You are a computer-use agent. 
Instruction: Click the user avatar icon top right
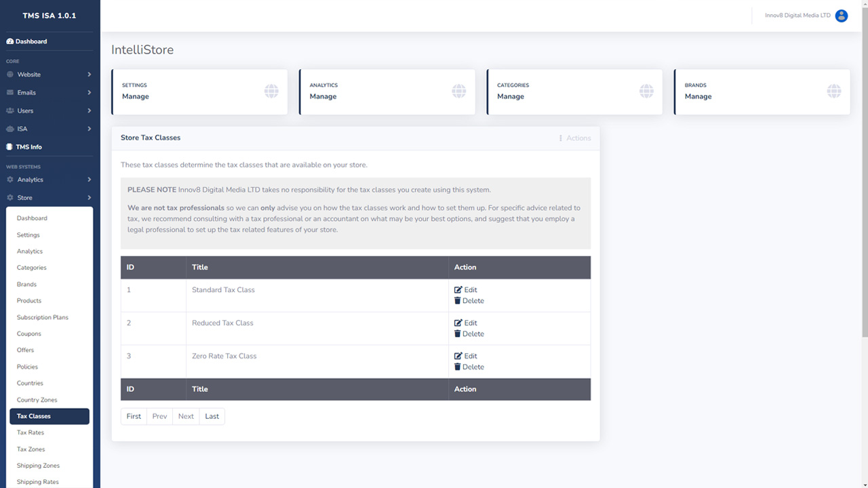[842, 16]
